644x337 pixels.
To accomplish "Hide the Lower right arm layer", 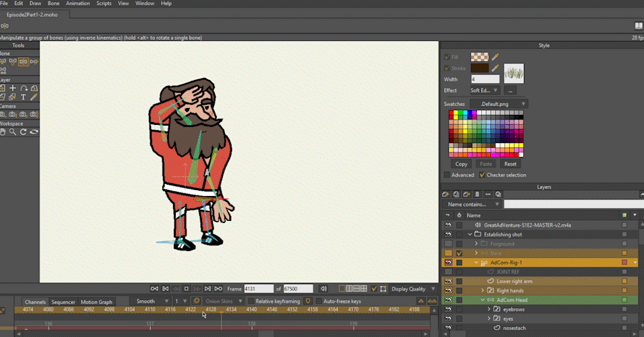I will pyautogui.click(x=448, y=281).
